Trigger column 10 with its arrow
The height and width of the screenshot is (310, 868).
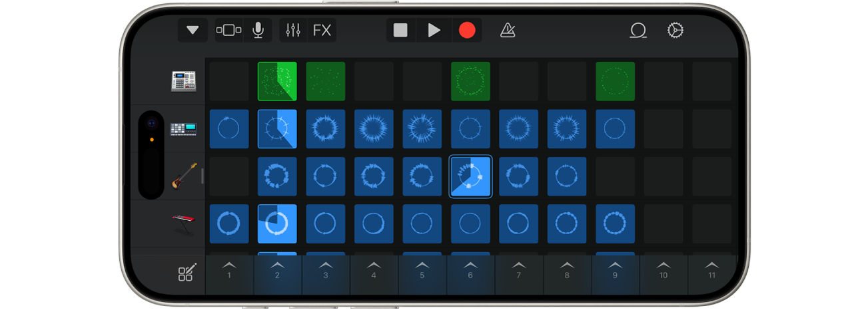(663, 270)
